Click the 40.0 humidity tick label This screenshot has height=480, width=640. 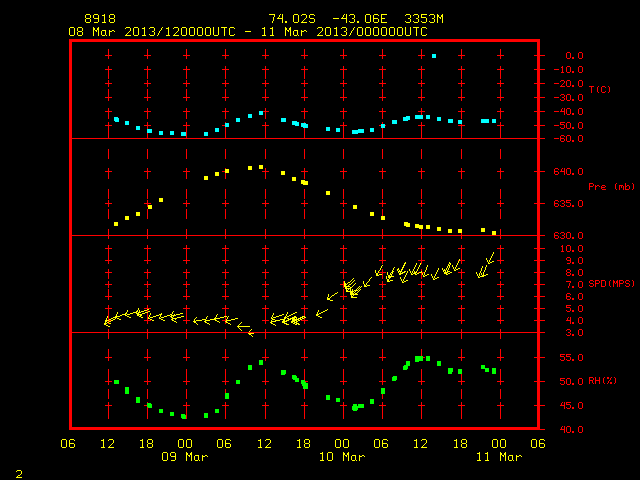pyautogui.click(x=571, y=429)
